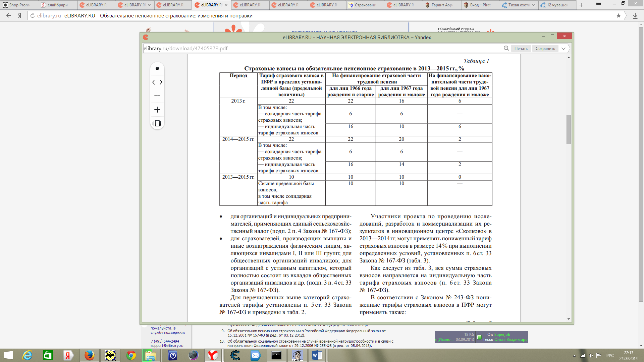Viewport: 644px width, 362px height.
Task: Go back with browser back arrow
Action: click(9, 15)
